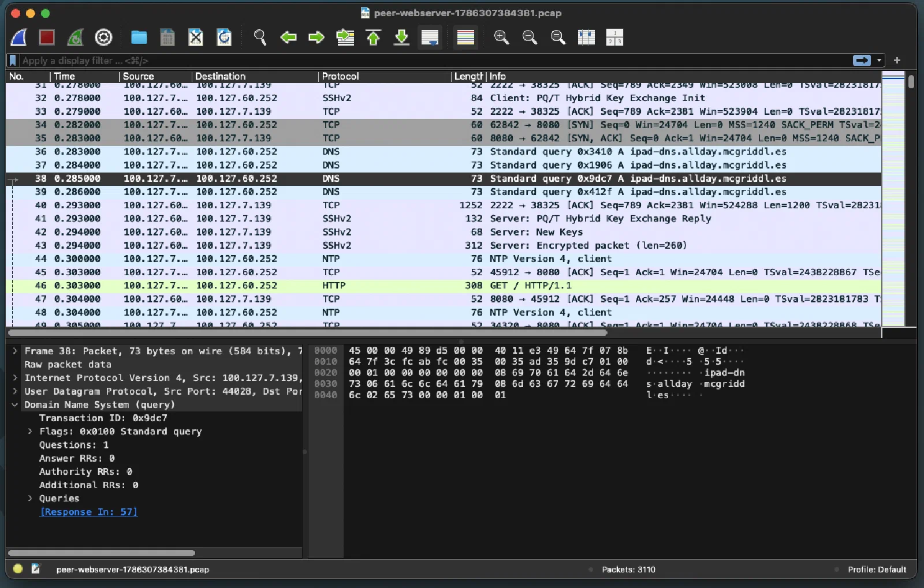Reset text to normal size

[x=558, y=38]
